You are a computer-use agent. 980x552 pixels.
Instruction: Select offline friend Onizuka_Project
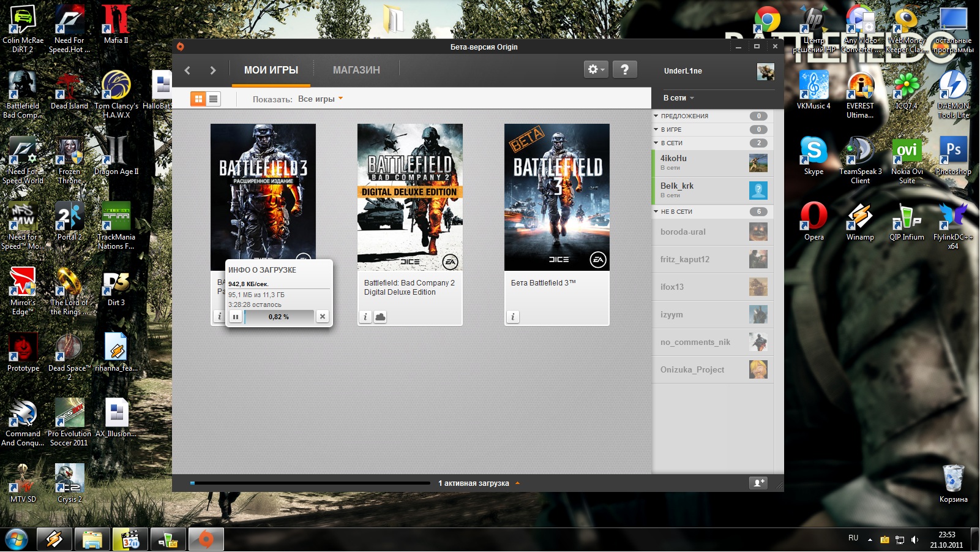pyautogui.click(x=713, y=369)
